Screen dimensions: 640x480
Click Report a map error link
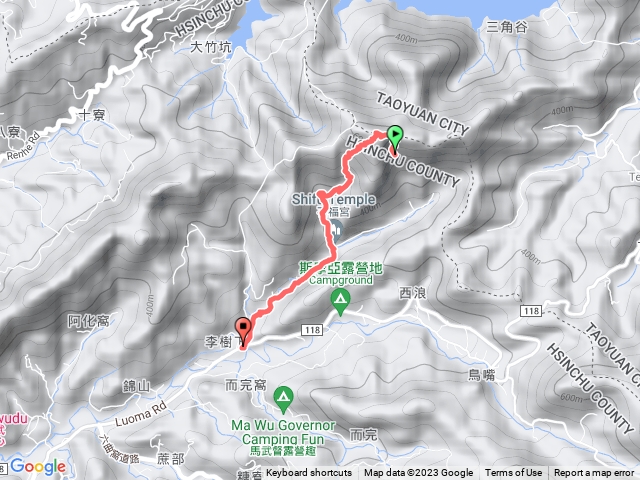point(594,473)
